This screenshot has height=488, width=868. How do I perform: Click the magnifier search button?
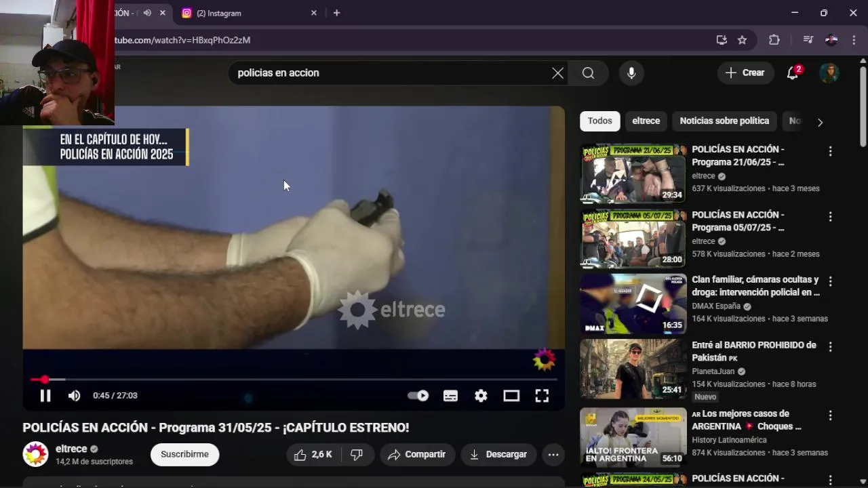tap(588, 73)
